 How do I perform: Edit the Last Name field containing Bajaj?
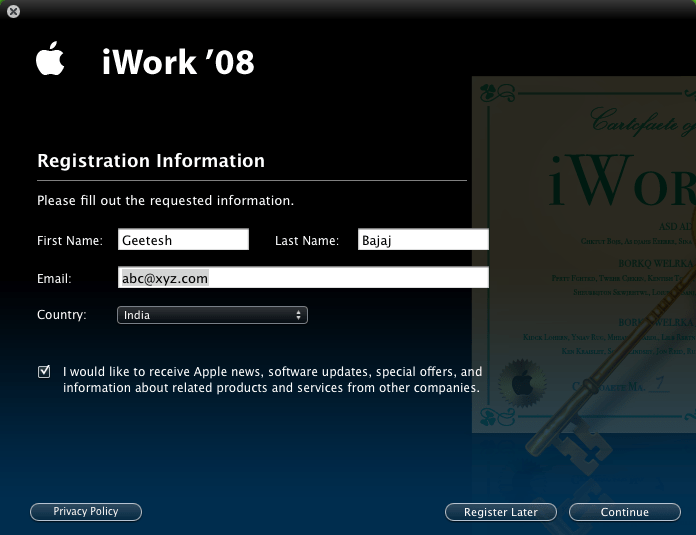[423, 239]
